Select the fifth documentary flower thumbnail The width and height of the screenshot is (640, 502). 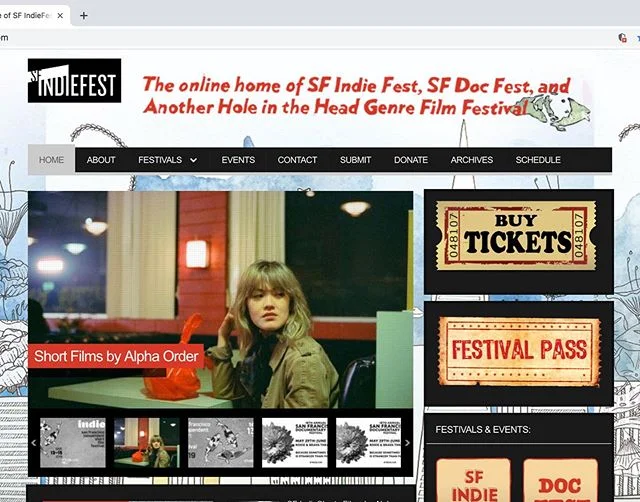point(368,443)
